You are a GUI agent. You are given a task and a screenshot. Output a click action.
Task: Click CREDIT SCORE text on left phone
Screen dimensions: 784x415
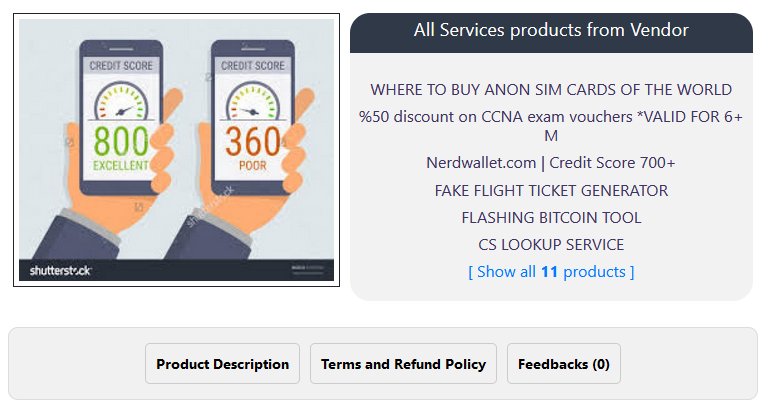119,65
